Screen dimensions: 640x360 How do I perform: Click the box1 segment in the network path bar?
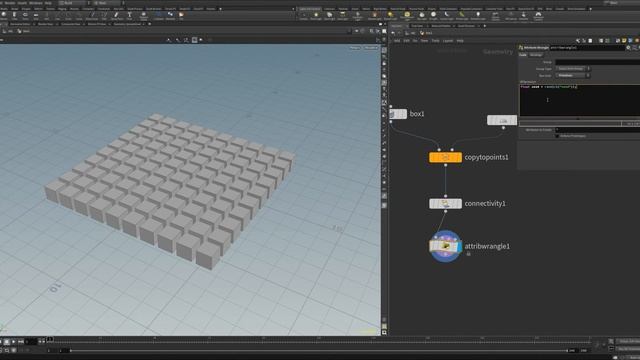click(x=427, y=33)
